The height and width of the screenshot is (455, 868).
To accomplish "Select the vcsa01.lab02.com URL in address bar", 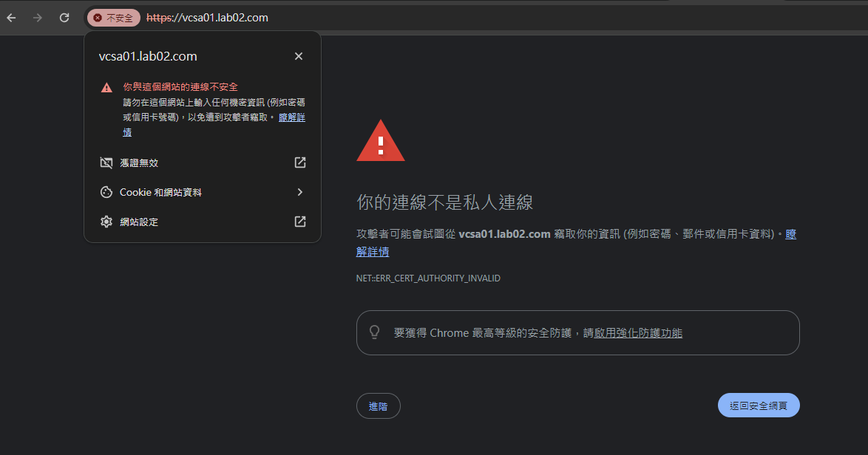I will (x=207, y=18).
